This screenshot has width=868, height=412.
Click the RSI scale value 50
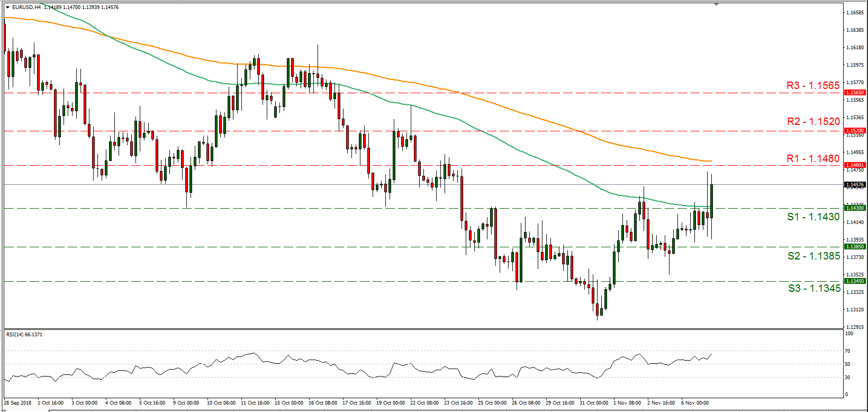pyautogui.click(x=848, y=364)
